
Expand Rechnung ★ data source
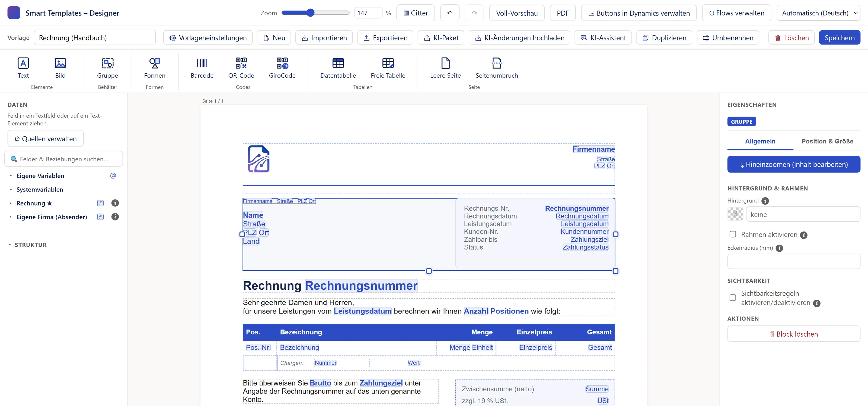tap(11, 203)
